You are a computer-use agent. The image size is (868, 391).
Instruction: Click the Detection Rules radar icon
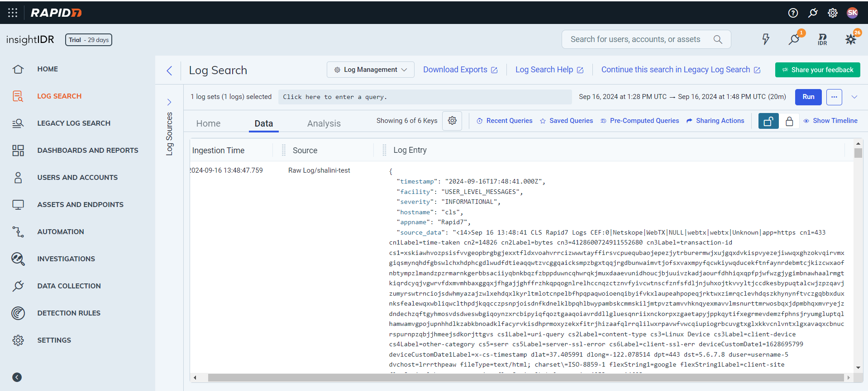click(x=18, y=313)
